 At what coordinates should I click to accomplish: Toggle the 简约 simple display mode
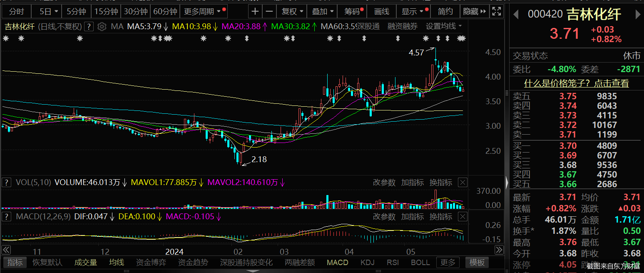(445, 11)
